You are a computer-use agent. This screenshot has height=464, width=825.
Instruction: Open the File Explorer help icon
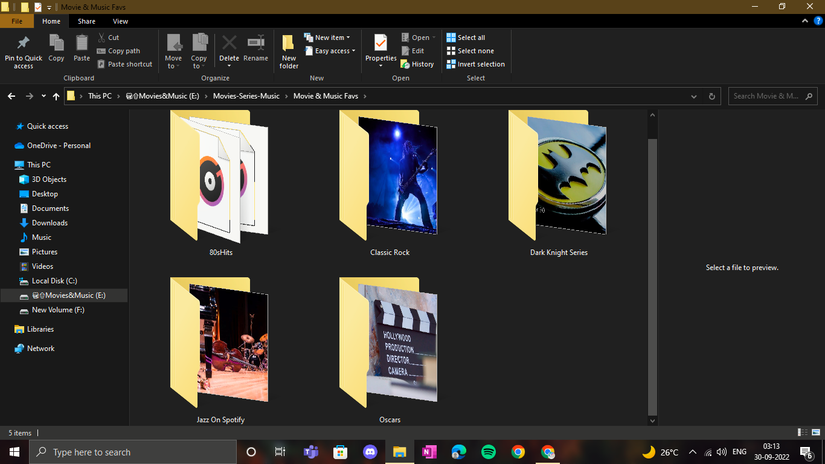(818, 21)
